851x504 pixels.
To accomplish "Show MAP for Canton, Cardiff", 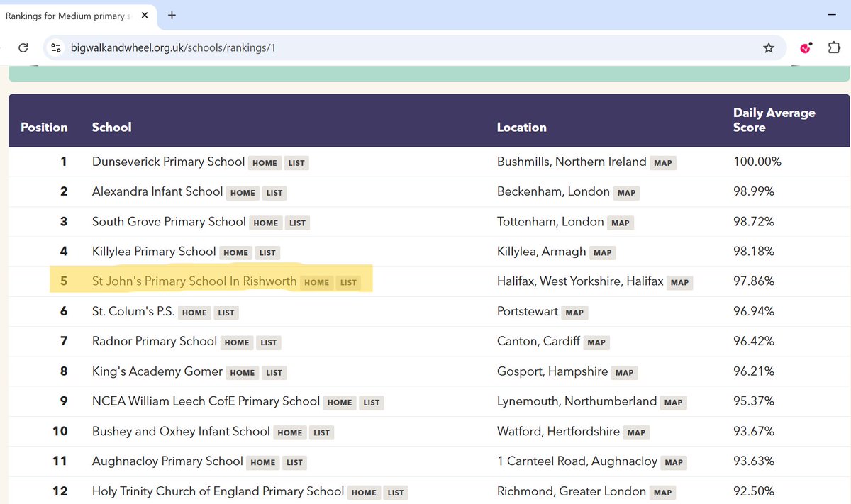I will click(596, 342).
